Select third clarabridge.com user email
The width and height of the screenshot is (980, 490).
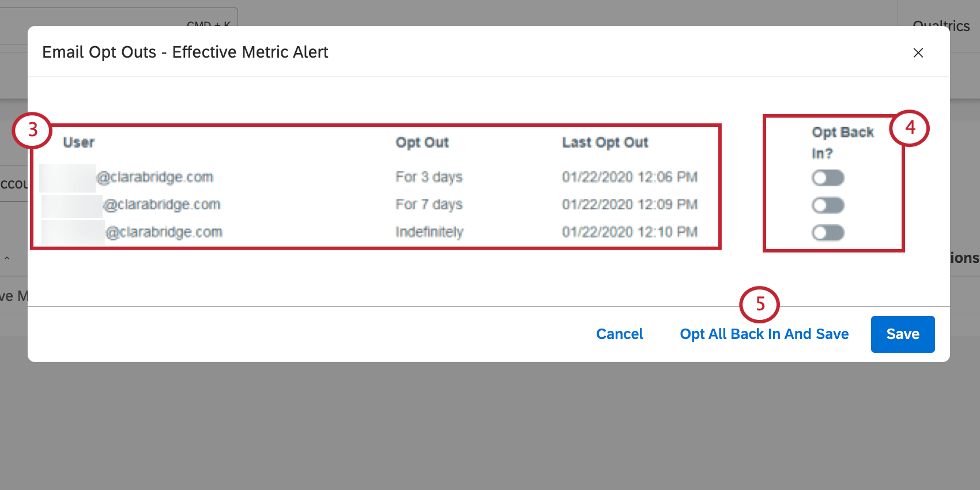coord(133,232)
